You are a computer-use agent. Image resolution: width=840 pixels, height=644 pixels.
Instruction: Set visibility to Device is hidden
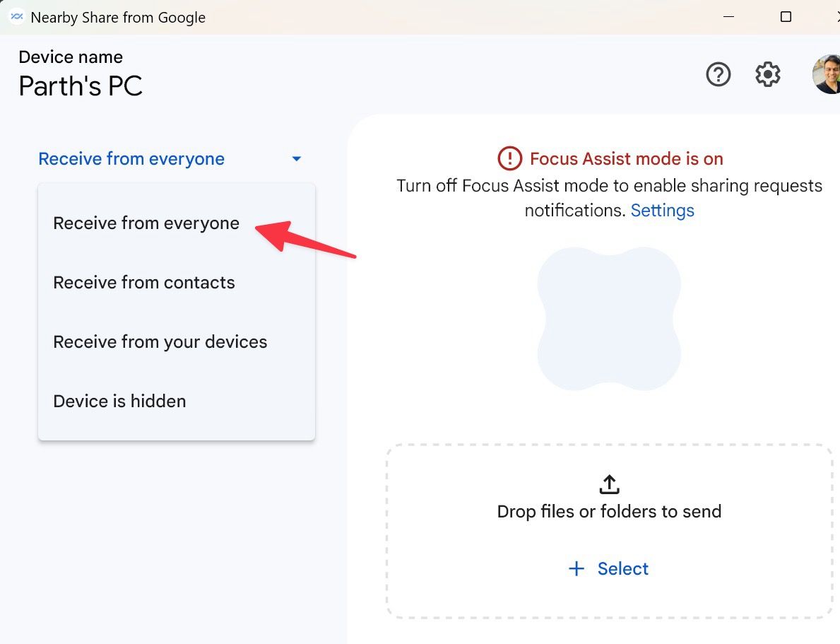point(119,402)
